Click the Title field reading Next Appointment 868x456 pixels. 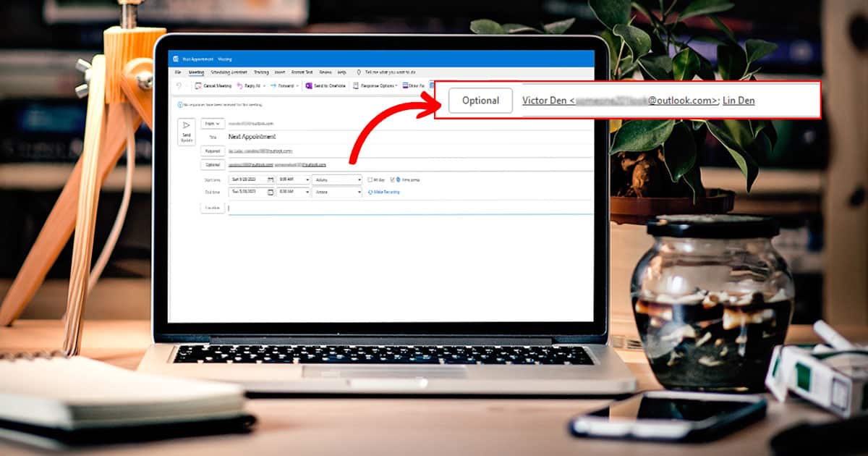coord(410,136)
